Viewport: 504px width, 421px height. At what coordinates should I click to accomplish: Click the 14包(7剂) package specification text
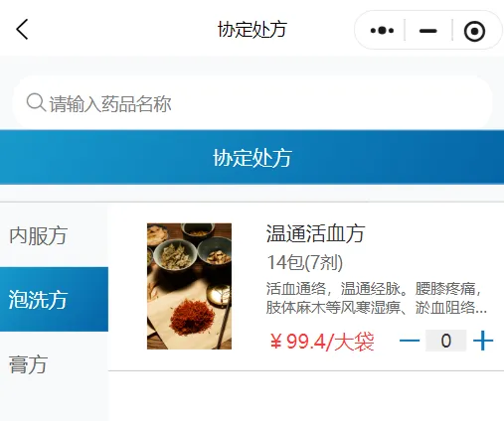(305, 263)
